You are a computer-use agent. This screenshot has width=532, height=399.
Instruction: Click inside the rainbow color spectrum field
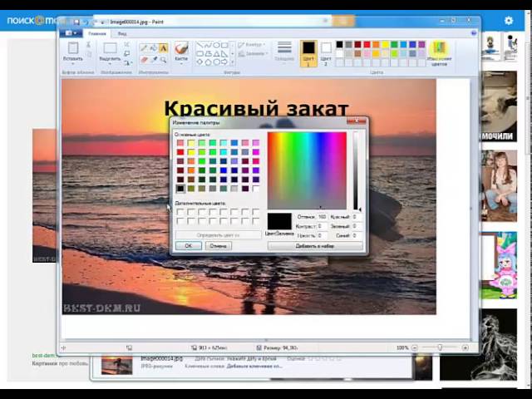click(307, 170)
